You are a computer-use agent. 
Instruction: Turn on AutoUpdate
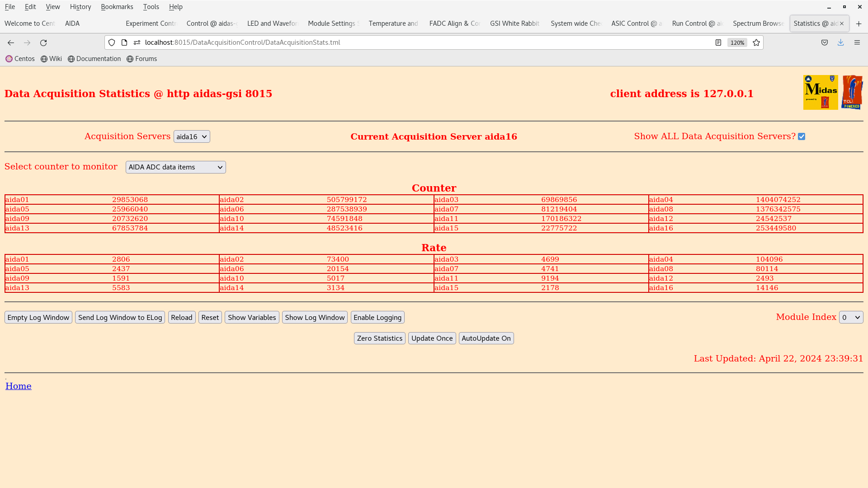tap(486, 338)
